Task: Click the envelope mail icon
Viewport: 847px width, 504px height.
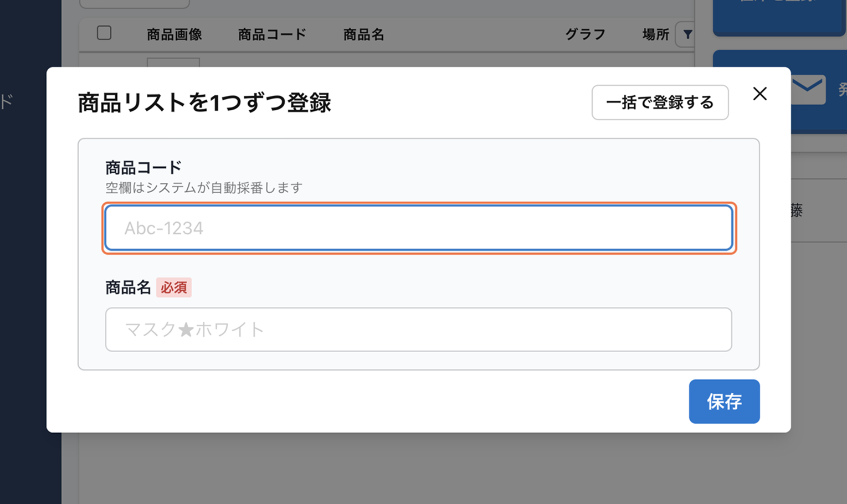Action: (807, 89)
